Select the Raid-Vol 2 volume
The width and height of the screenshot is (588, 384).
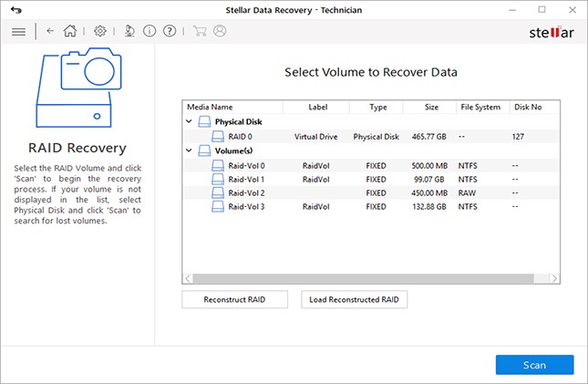click(371, 192)
